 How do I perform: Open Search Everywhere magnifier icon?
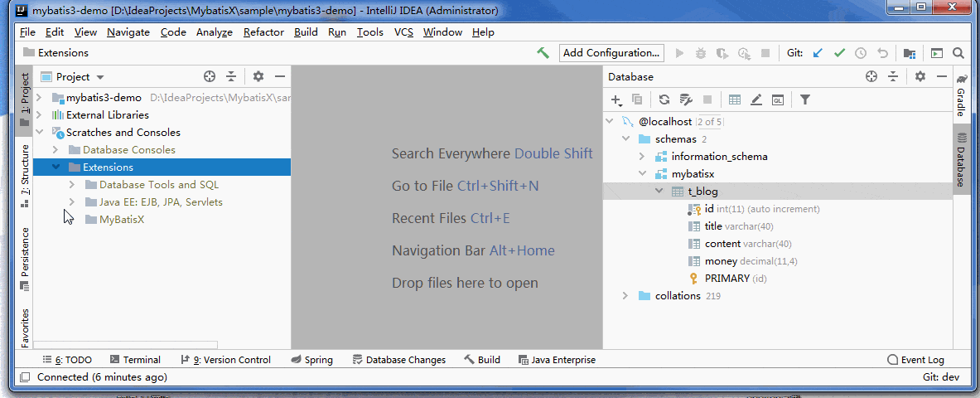coord(958,53)
